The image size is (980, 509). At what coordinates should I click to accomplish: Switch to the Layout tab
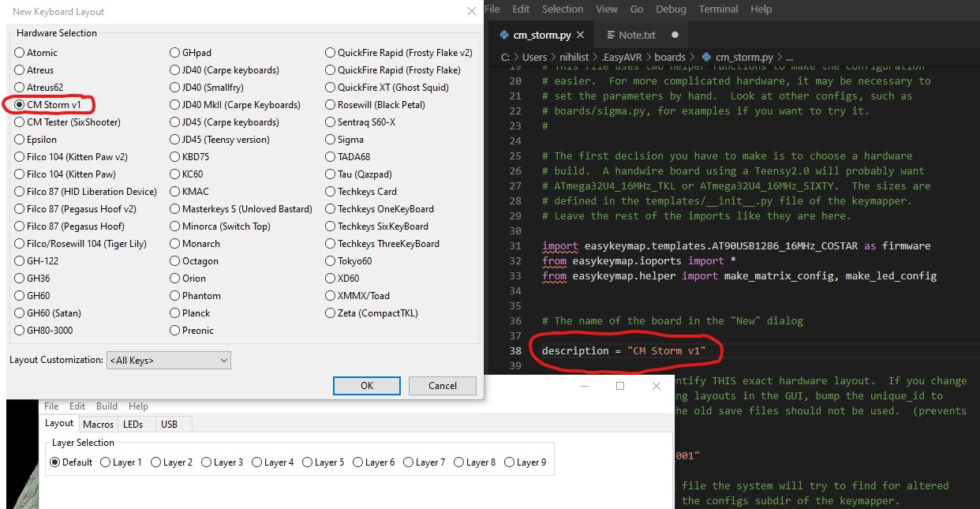59,424
